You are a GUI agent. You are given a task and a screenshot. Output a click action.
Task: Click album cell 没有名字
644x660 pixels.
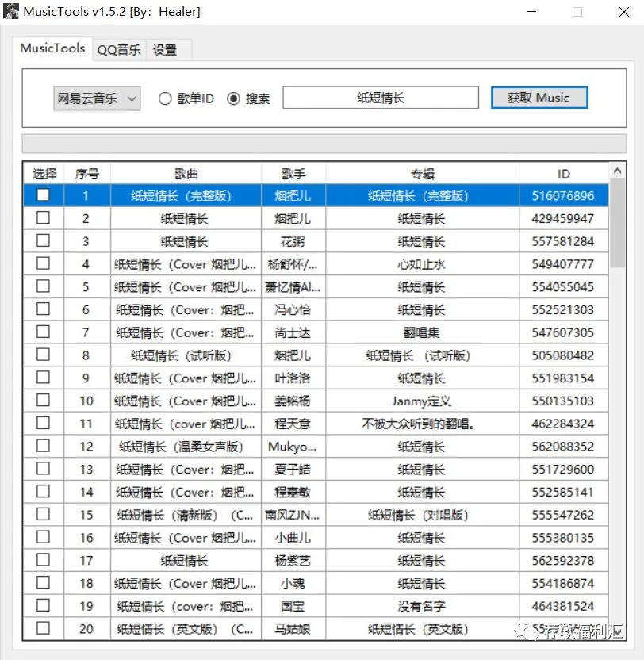click(422, 606)
